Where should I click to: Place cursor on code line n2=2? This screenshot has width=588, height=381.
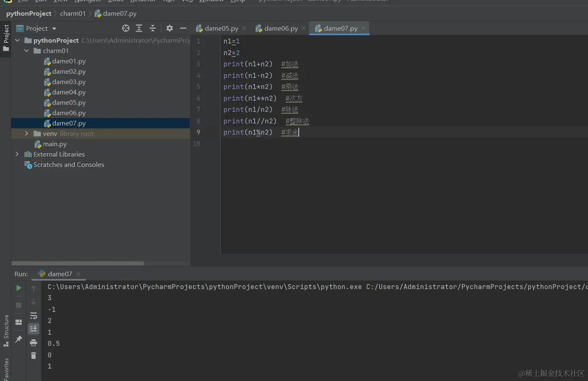tap(231, 53)
